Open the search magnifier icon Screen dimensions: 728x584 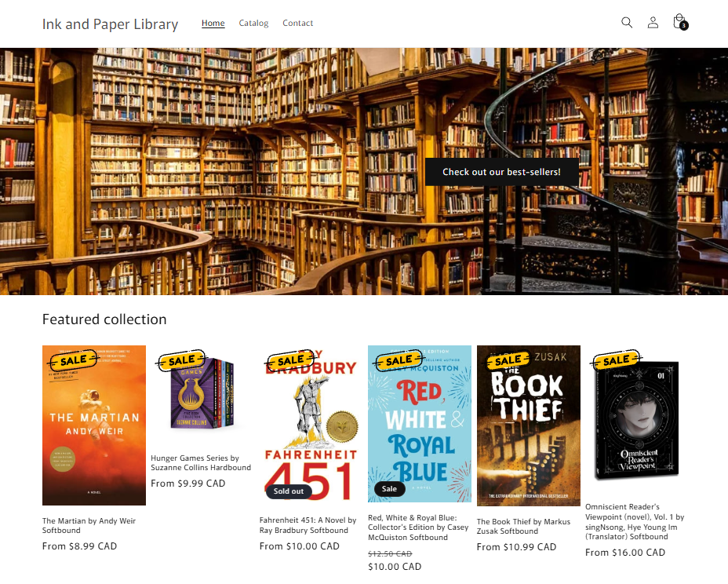pyautogui.click(x=627, y=23)
